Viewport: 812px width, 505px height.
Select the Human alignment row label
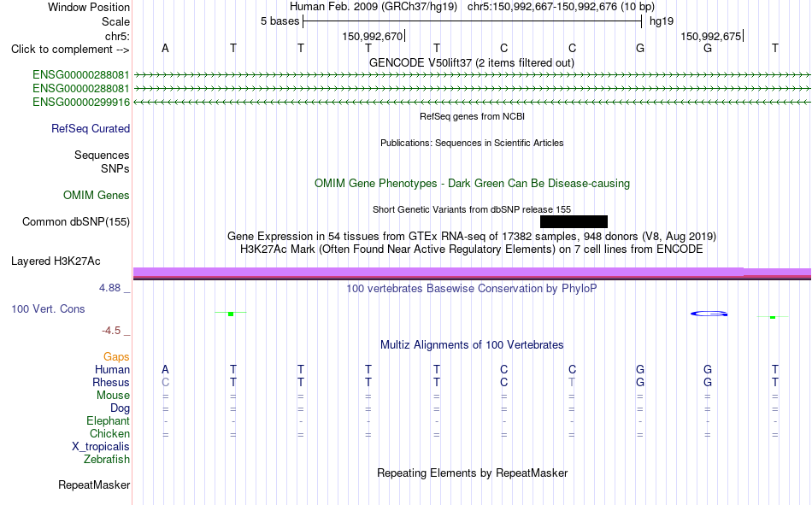click(112, 369)
